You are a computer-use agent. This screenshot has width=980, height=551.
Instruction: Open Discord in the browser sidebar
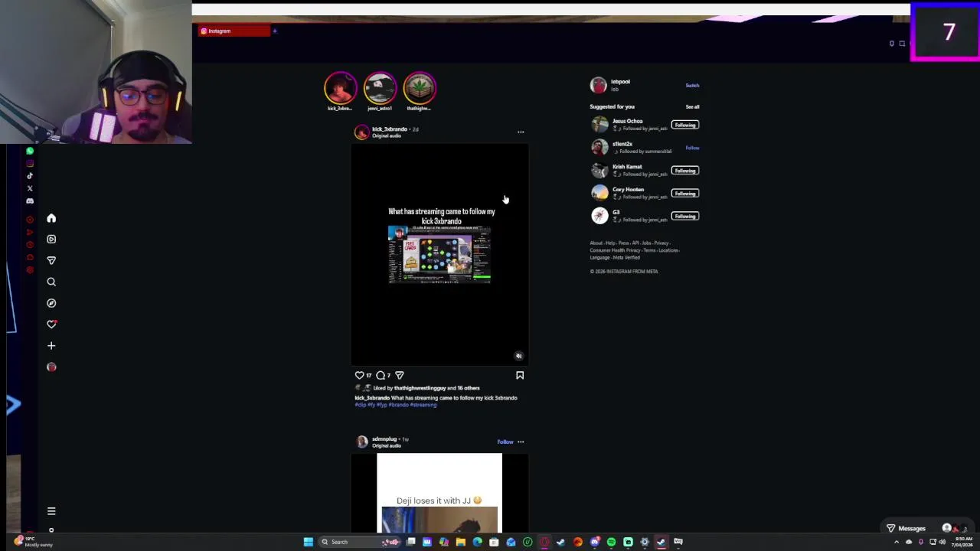(x=30, y=201)
